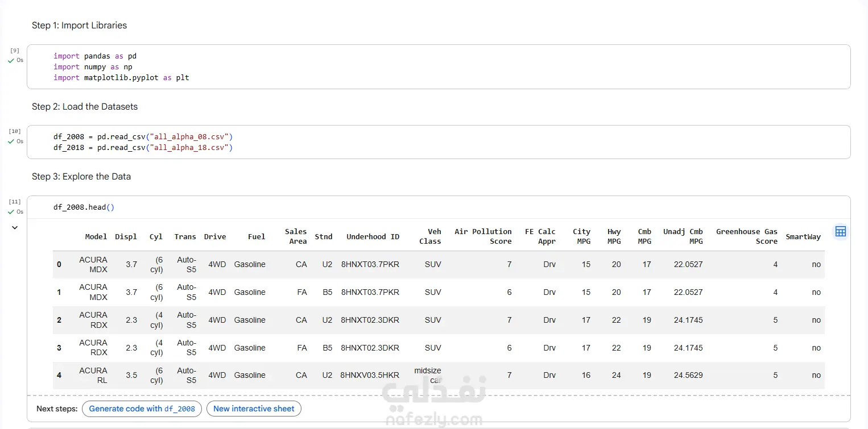Click the FE Calc Appr column header
This screenshot has height=429, width=868.
click(540, 236)
